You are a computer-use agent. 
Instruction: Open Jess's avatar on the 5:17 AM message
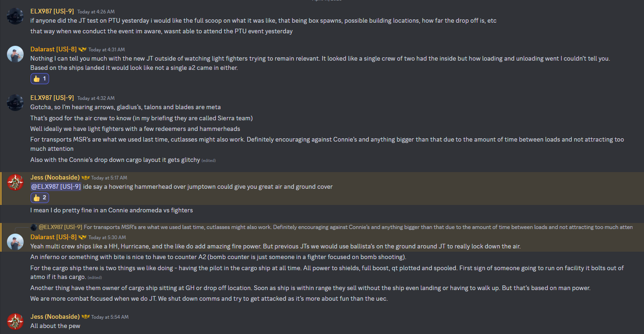click(15, 182)
